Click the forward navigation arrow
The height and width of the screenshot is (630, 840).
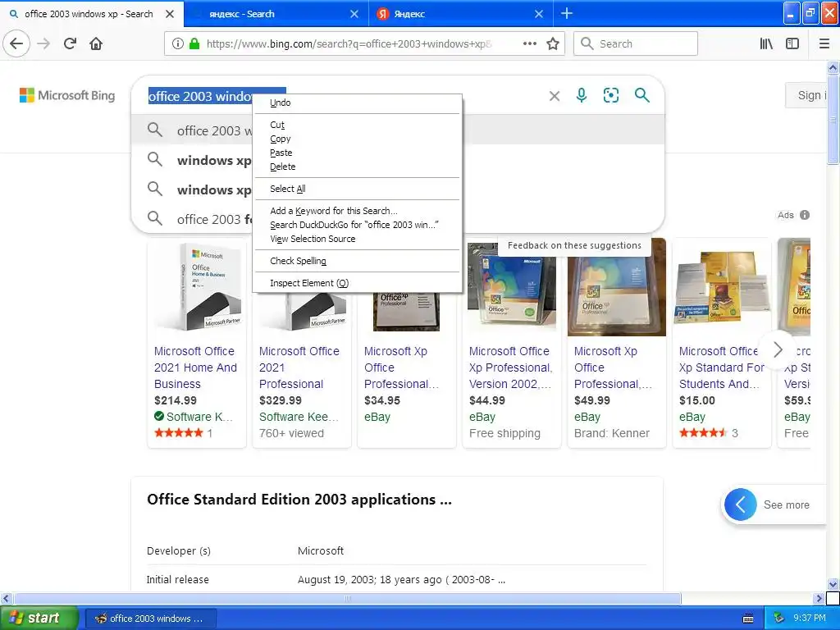(x=43, y=44)
